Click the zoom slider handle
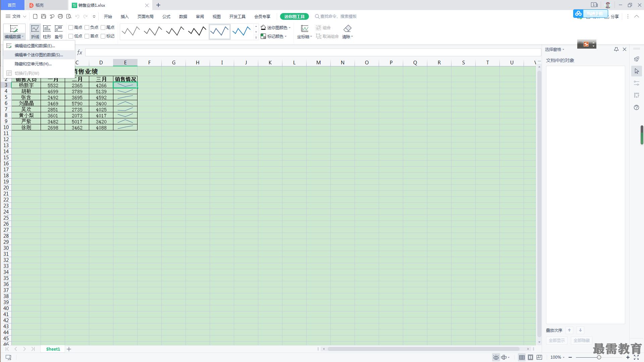Viewport: 644px width, 362px height. coord(599,357)
